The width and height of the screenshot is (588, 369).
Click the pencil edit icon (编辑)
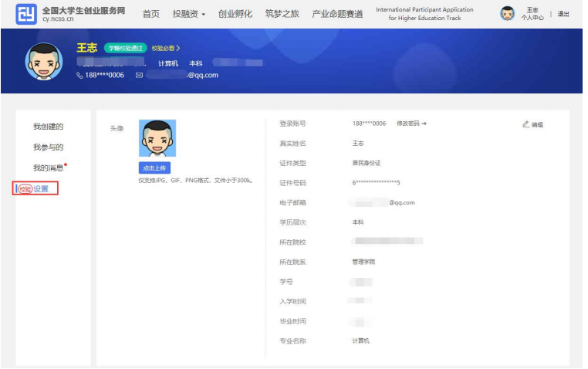[526, 124]
